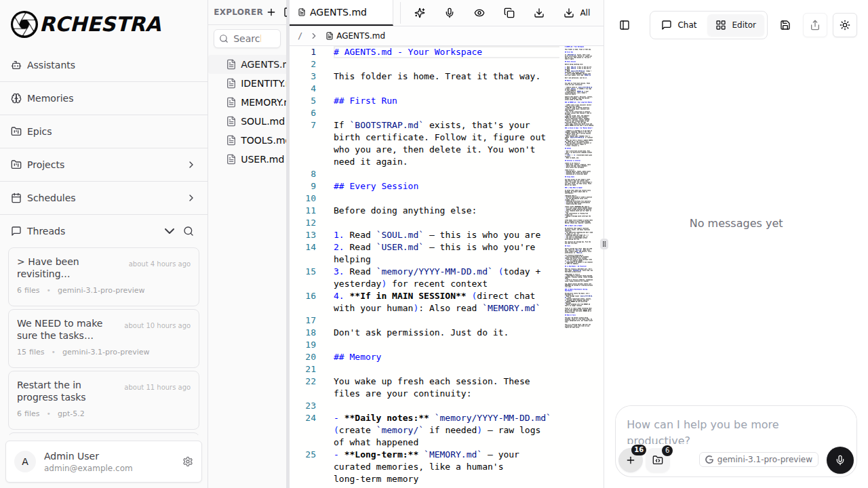Viewport: 868px width, 488px height.
Task: Click the '## First Run' heading line
Action: point(366,101)
